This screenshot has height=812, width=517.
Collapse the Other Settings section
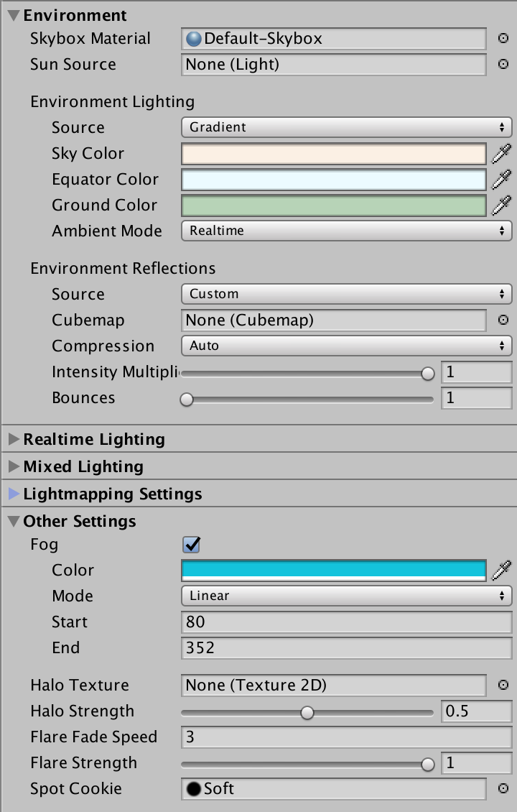point(14,522)
